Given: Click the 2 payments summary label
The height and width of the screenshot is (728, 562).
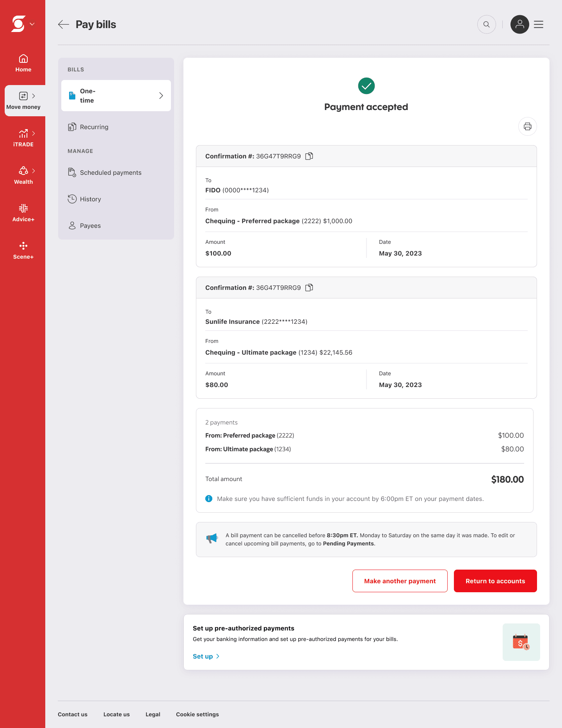Looking at the screenshot, I should coord(221,423).
